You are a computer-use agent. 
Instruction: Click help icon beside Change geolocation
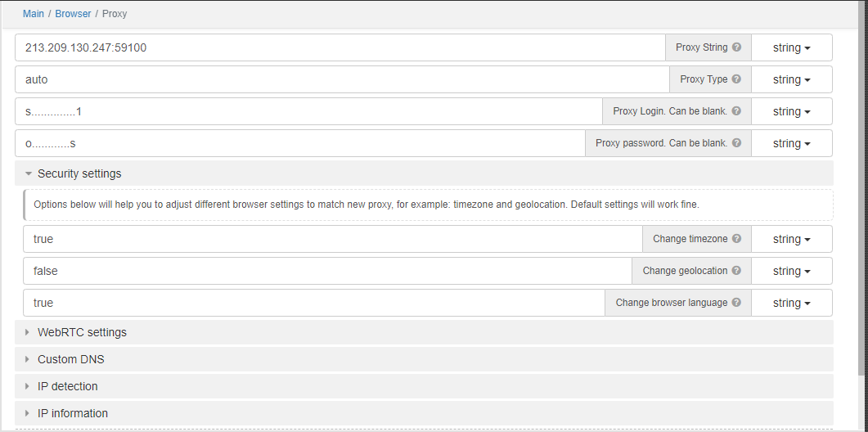click(x=736, y=271)
